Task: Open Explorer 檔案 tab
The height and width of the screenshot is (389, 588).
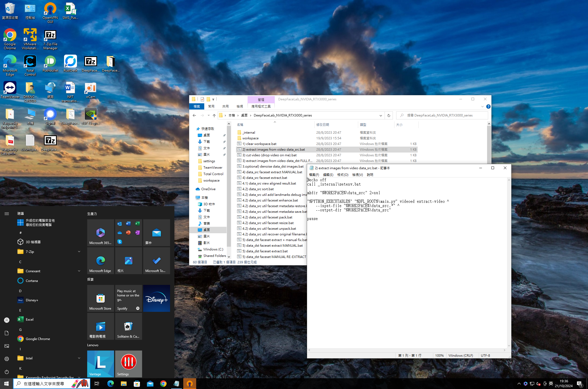Action: (x=197, y=107)
